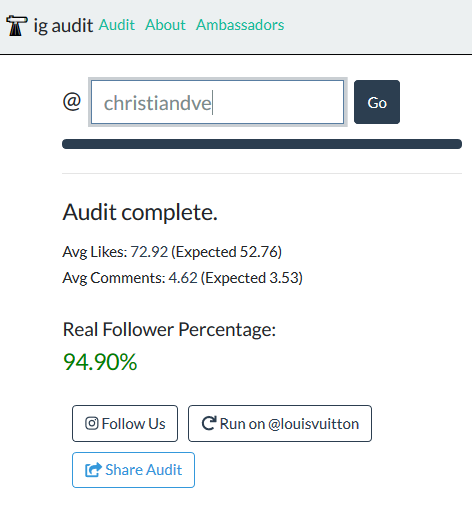Click the @ symbol before the username field
Image resolution: width=472 pixels, height=513 pixels.
pos(72,101)
